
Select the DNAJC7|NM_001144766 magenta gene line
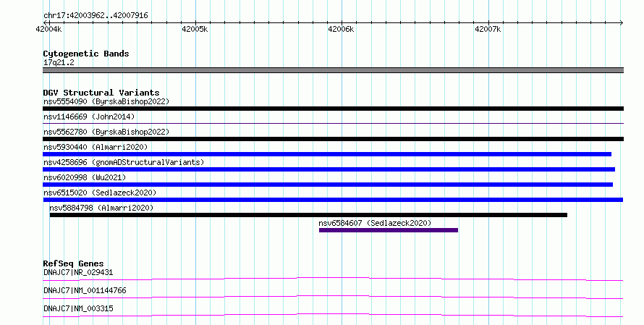click(x=333, y=297)
